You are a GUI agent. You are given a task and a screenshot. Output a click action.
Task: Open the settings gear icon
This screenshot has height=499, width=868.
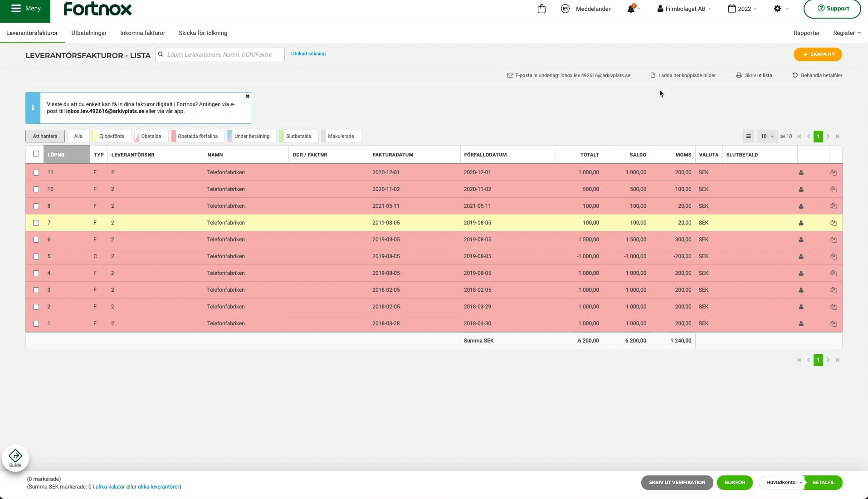tap(777, 9)
